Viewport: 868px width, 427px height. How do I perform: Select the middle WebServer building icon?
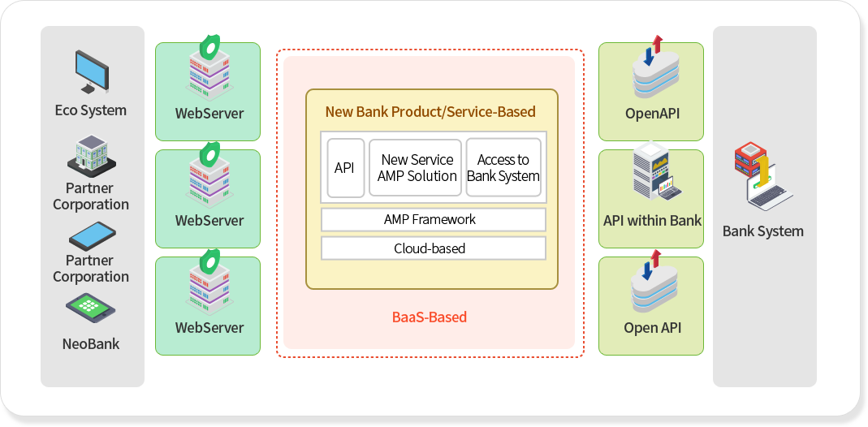coord(208,175)
